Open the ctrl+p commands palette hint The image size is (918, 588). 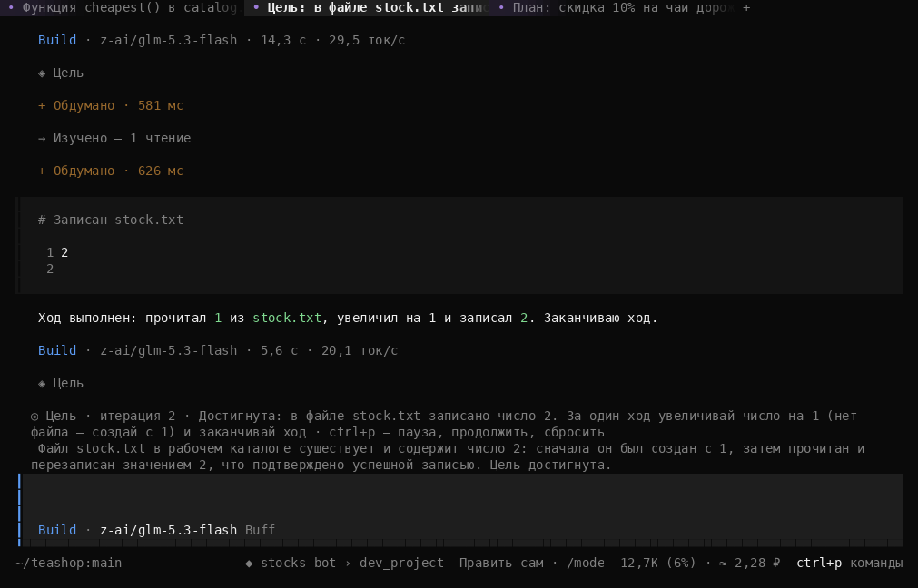click(850, 563)
